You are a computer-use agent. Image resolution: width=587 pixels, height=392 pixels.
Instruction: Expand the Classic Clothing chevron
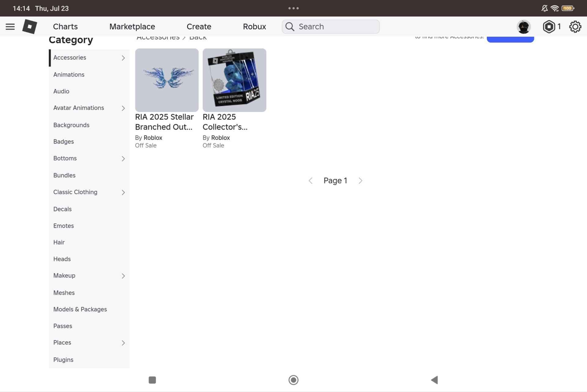(x=123, y=192)
